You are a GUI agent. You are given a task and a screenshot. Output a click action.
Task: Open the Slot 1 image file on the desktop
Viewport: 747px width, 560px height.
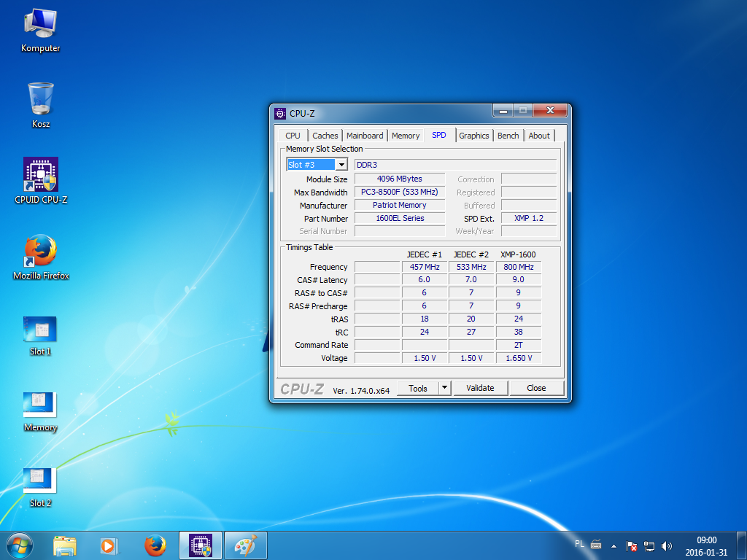40,330
